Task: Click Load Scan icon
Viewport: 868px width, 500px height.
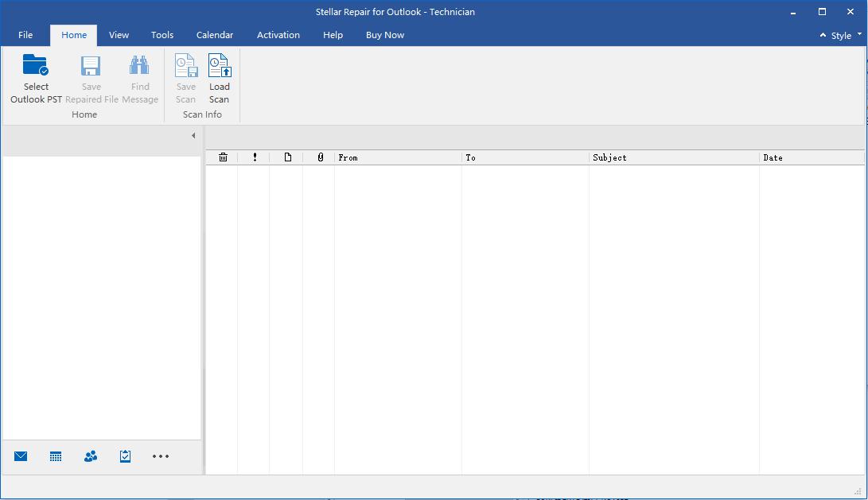Action: pyautogui.click(x=220, y=65)
